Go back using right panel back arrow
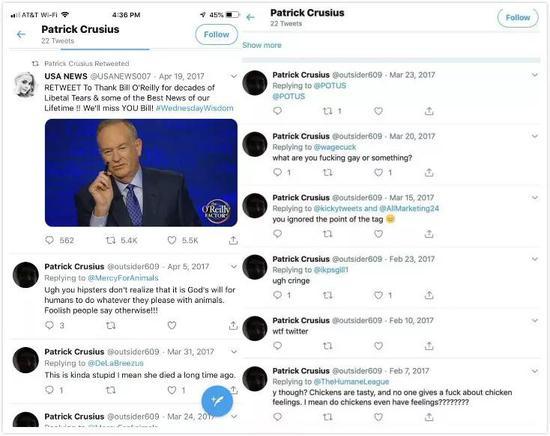 250,17
